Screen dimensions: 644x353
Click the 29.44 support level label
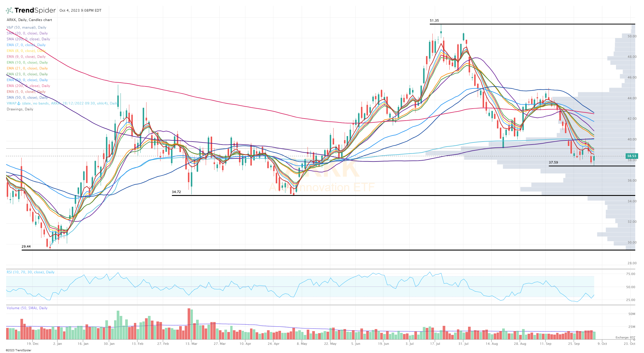point(26,247)
